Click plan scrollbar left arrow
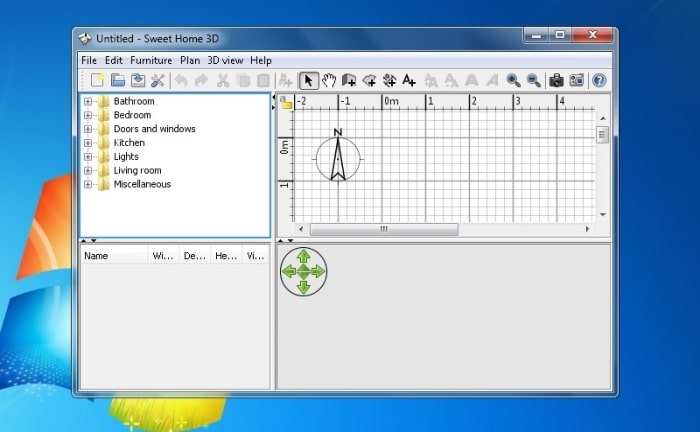 click(301, 229)
